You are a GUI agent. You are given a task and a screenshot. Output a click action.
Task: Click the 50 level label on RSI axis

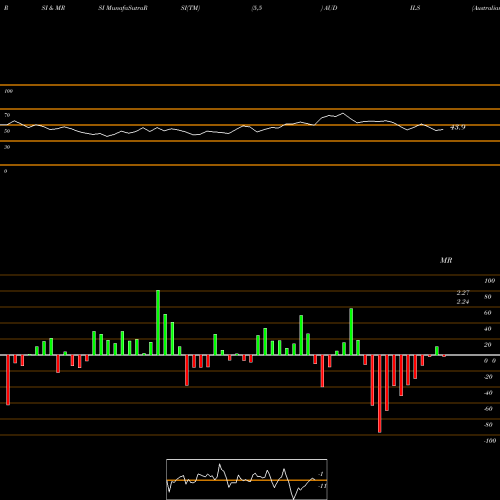[7, 131]
